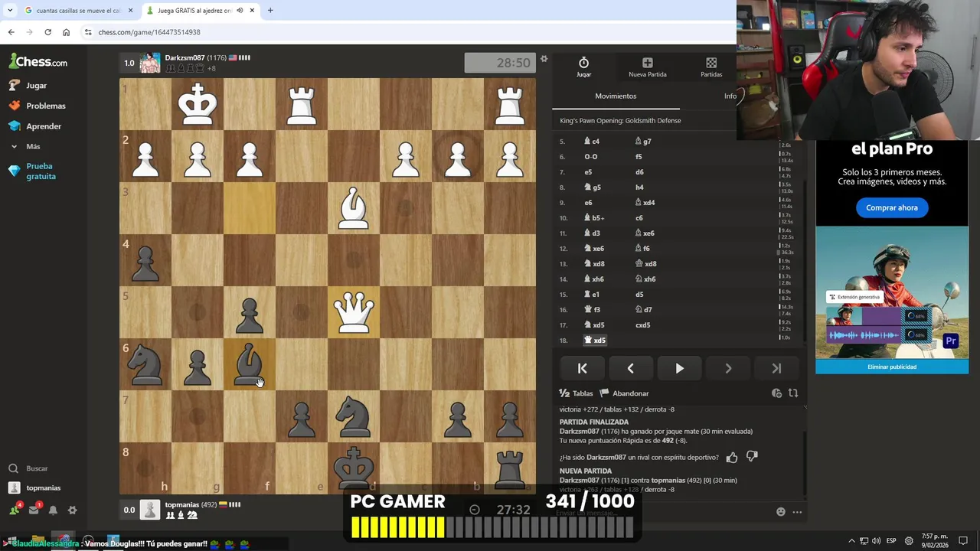Click the browser home button
980x551 pixels.
coord(66,32)
